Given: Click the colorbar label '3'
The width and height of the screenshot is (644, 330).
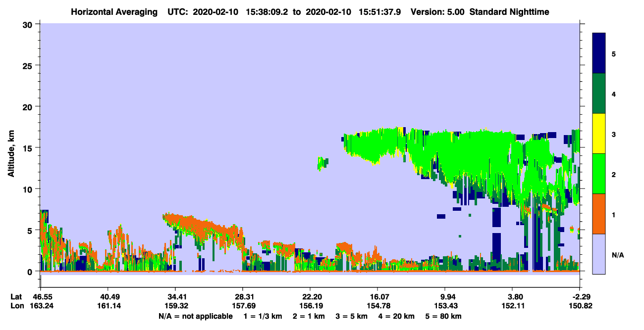Looking at the screenshot, I should (614, 134).
